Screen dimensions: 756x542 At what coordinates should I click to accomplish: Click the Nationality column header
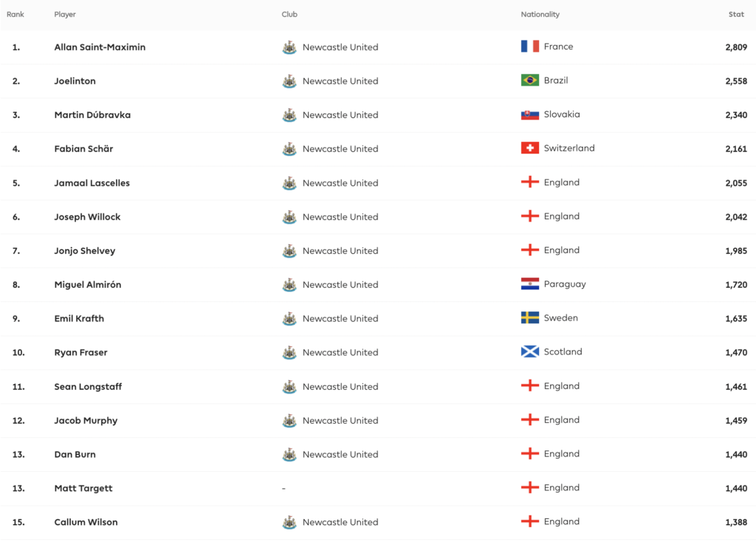coord(540,15)
